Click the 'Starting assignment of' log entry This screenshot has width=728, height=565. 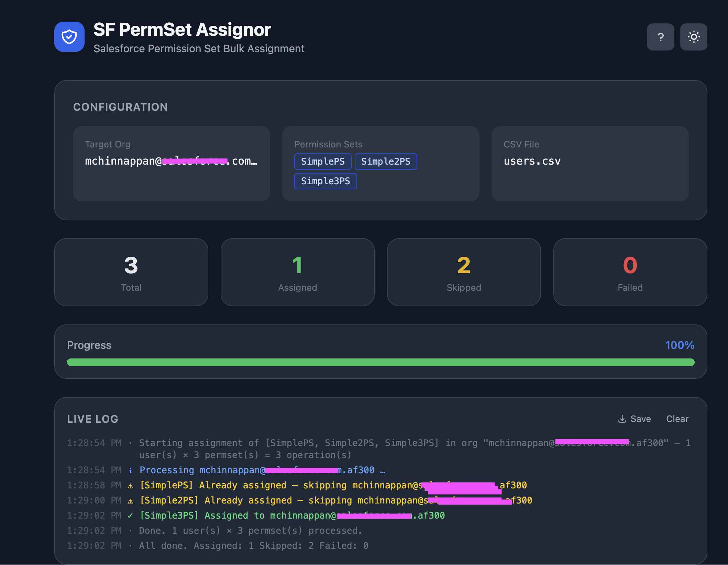click(379, 449)
